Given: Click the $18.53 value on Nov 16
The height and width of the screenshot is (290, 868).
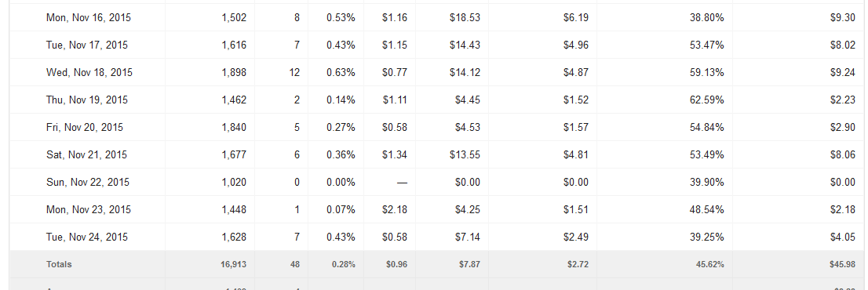Looking at the screenshot, I should pyautogui.click(x=465, y=18).
